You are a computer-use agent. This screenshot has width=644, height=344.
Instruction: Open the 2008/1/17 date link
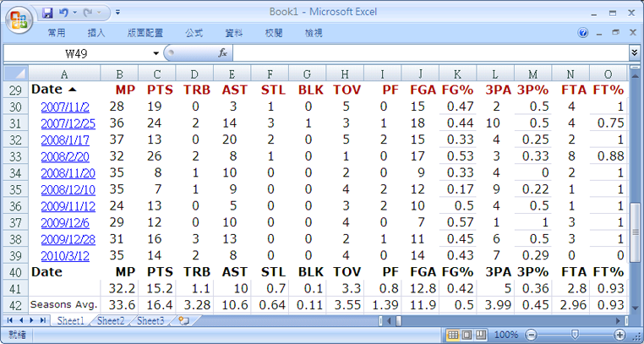(x=65, y=140)
